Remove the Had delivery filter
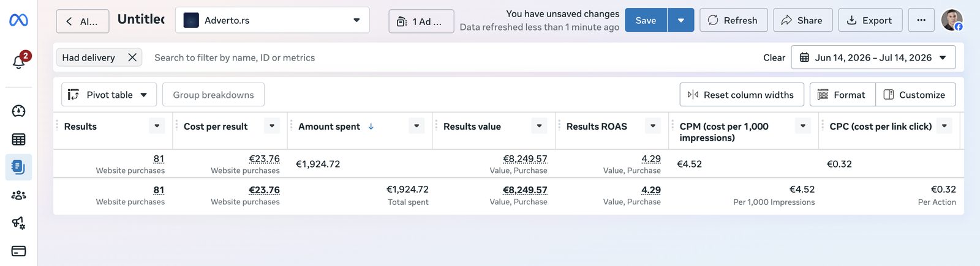The height and width of the screenshot is (266, 980). [x=132, y=57]
